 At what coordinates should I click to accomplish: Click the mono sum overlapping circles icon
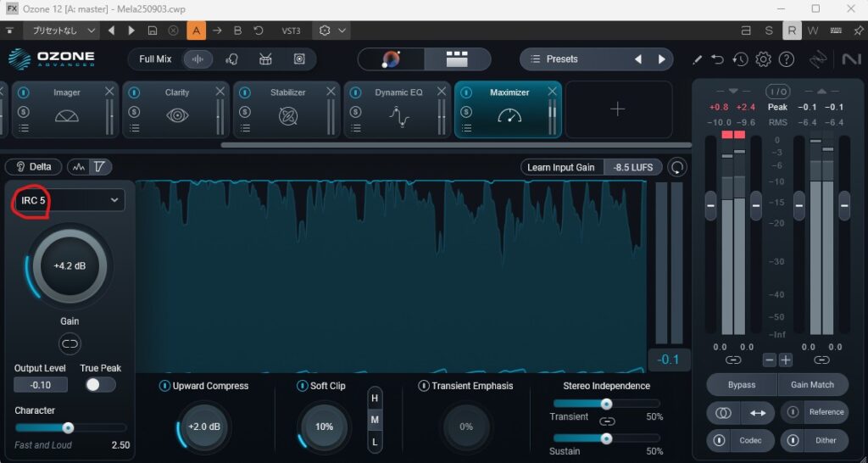click(x=724, y=413)
